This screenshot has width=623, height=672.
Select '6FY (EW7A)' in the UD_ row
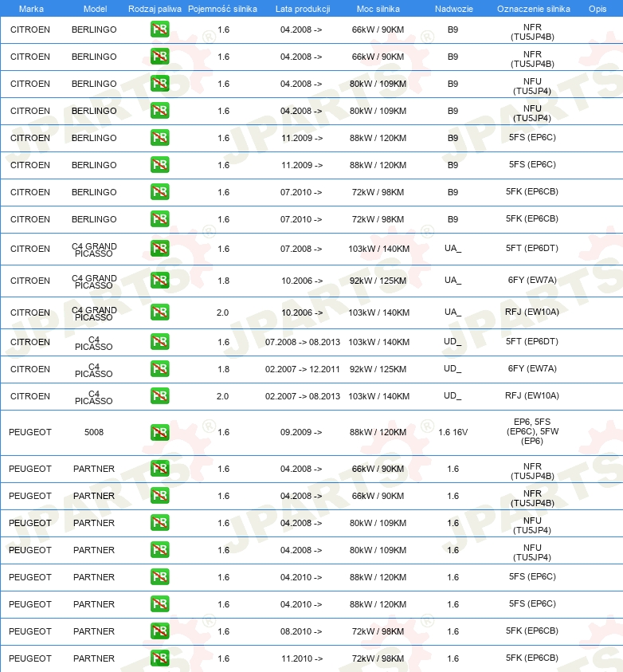click(x=532, y=368)
